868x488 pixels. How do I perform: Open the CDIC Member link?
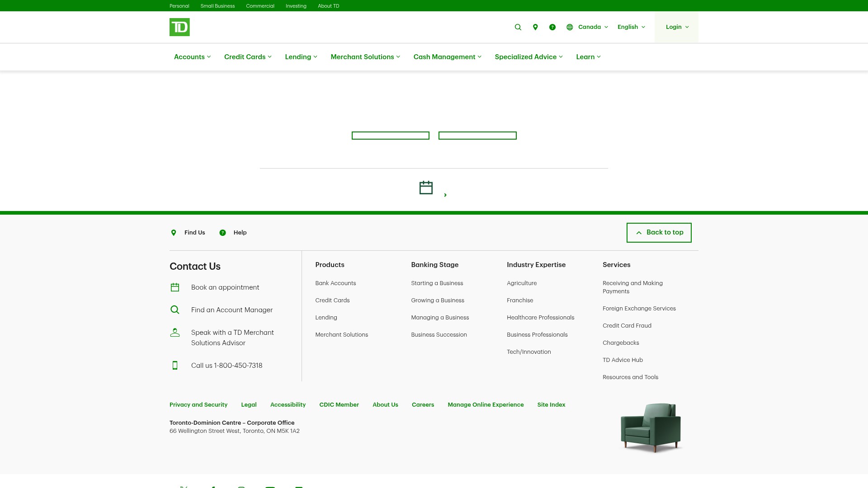pyautogui.click(x=339, y=405)
